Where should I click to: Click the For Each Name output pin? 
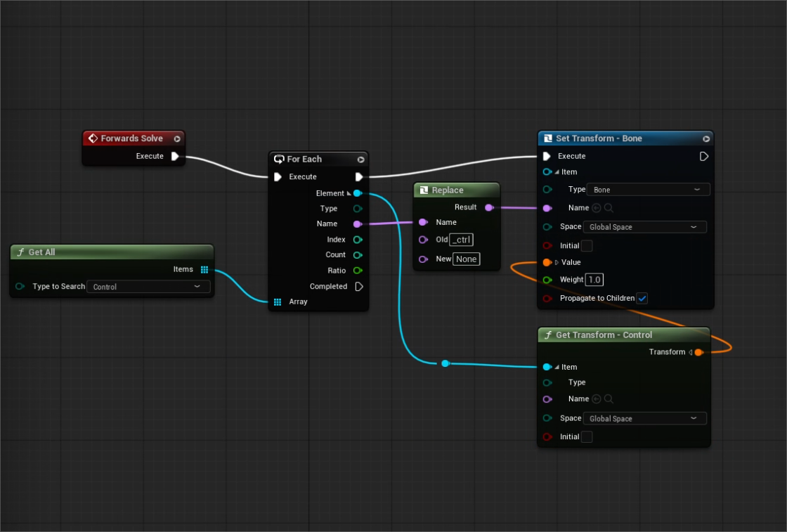tap(358, 224)
